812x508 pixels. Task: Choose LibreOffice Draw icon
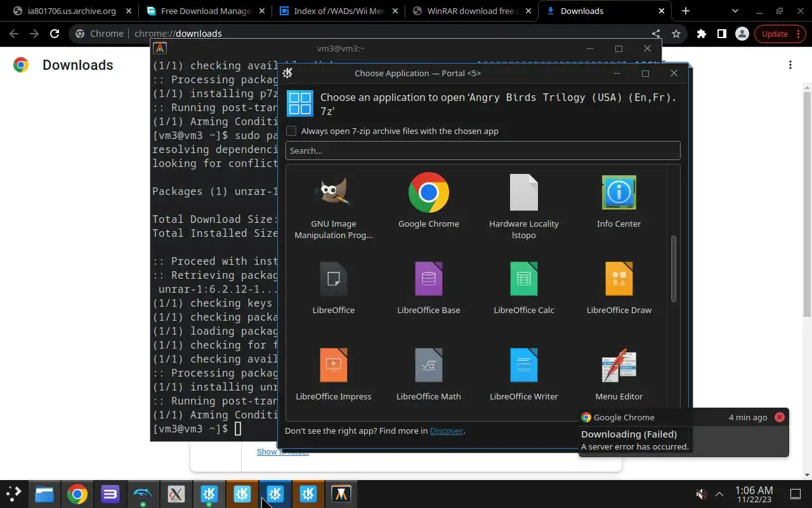click(619, 279)
